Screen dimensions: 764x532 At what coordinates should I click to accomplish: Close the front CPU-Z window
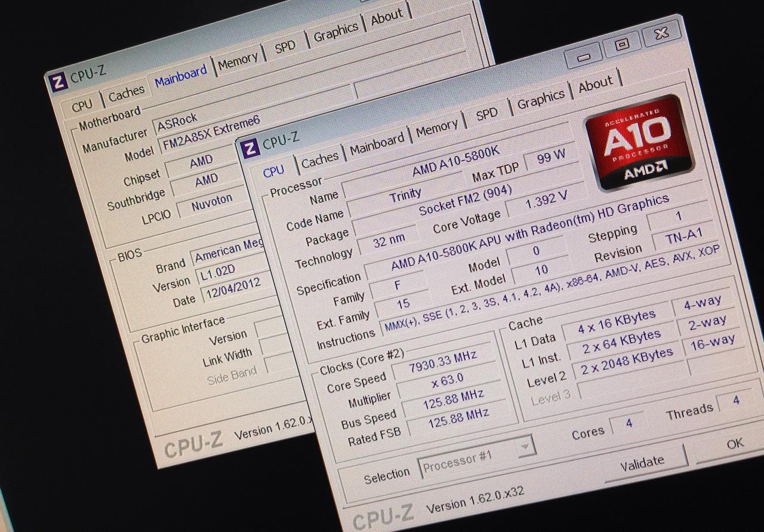click(661, 33)
